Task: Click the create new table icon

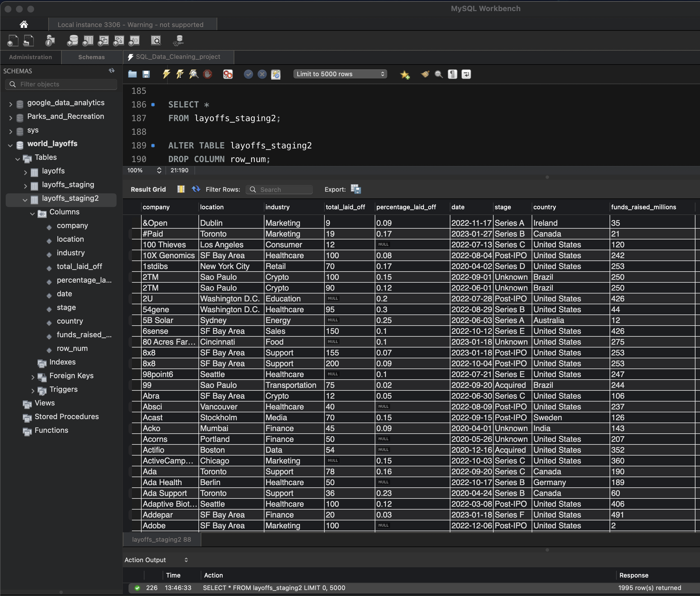Action: (88, 41)
